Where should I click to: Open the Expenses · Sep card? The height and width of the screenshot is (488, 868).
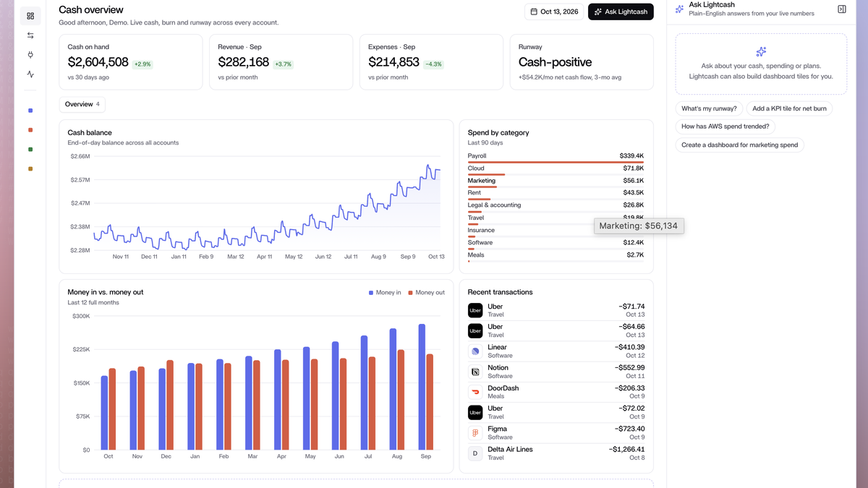[x=431, y=61]
